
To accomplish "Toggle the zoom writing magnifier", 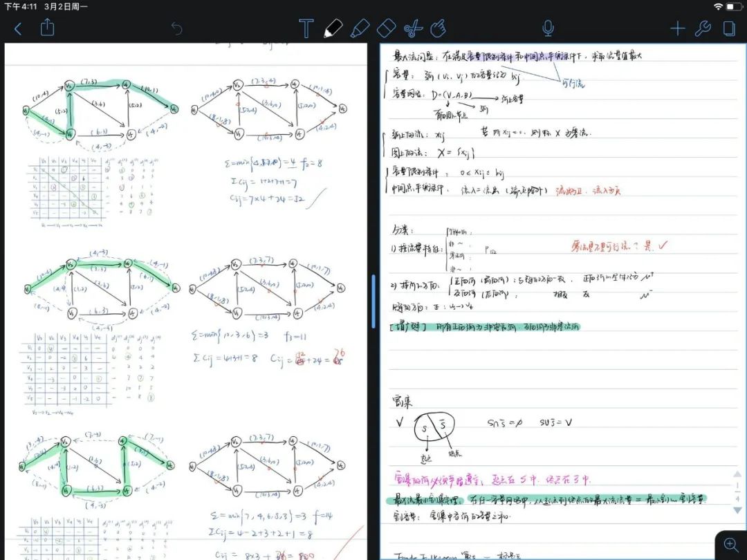I will (x=731, y=544).
